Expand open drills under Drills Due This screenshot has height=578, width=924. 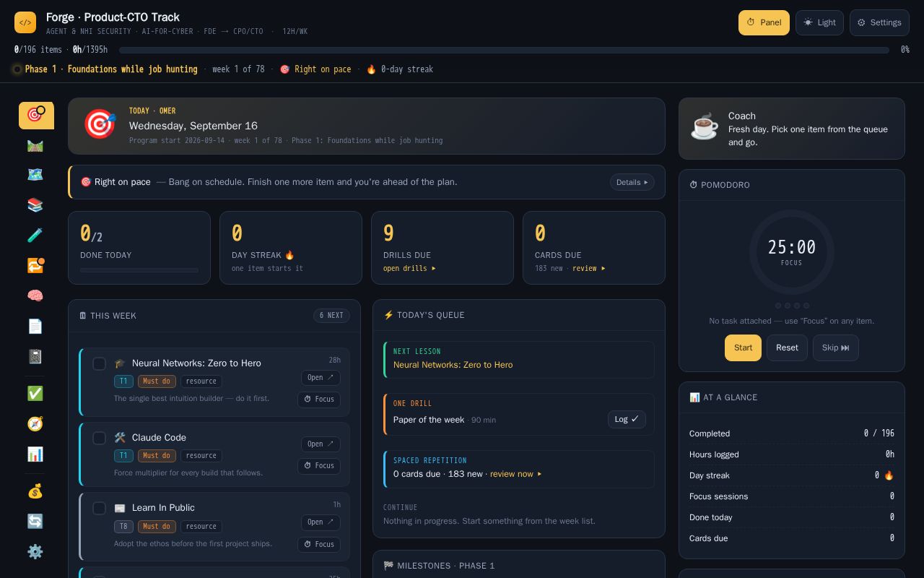pos(409,268)
